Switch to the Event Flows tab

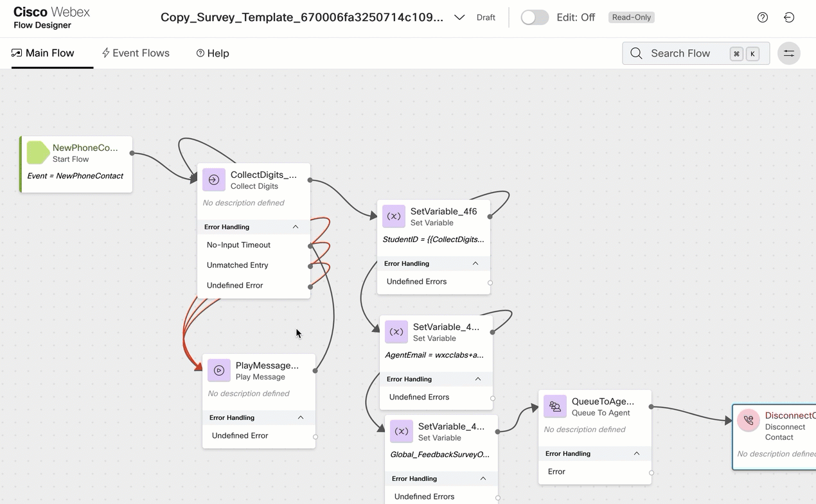click(136, 53)
